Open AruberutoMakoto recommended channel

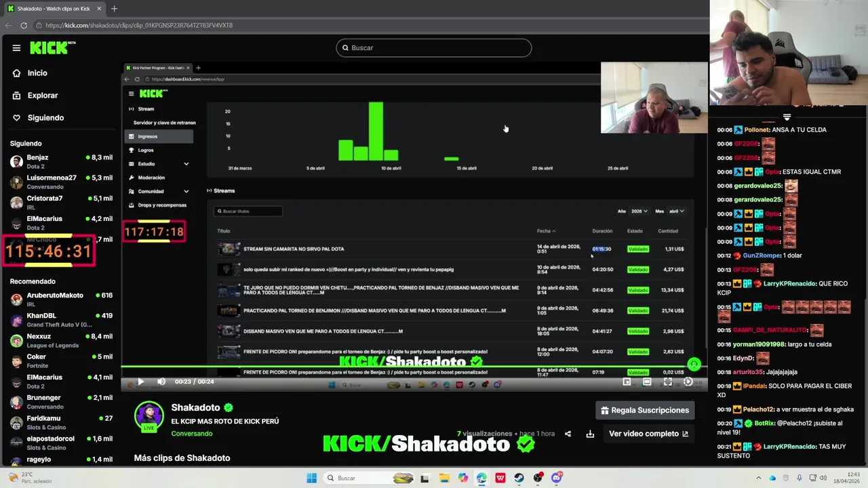click(x=61, y=300)
